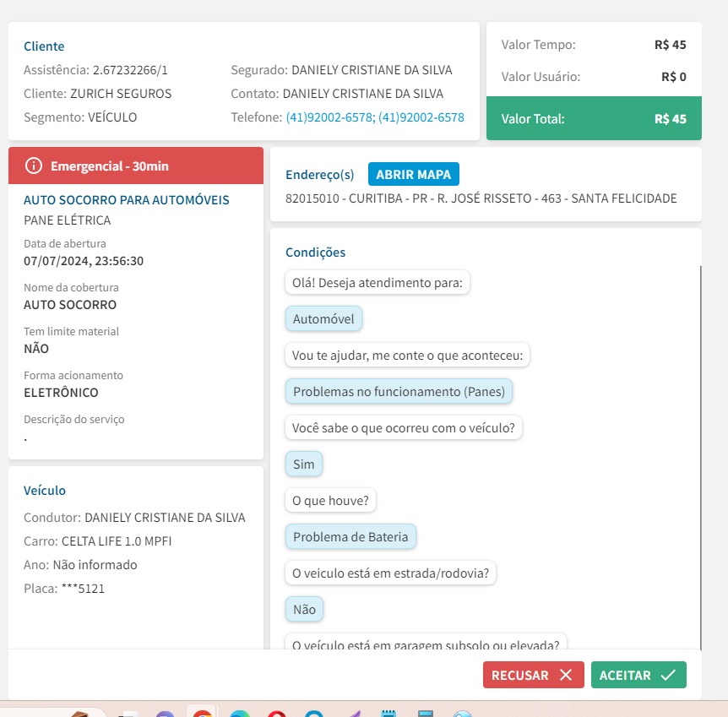The height and width of the screenshot is (717, 728).
Task: Click the garagem subsolo ou elevada question
Action: [426, 642]
